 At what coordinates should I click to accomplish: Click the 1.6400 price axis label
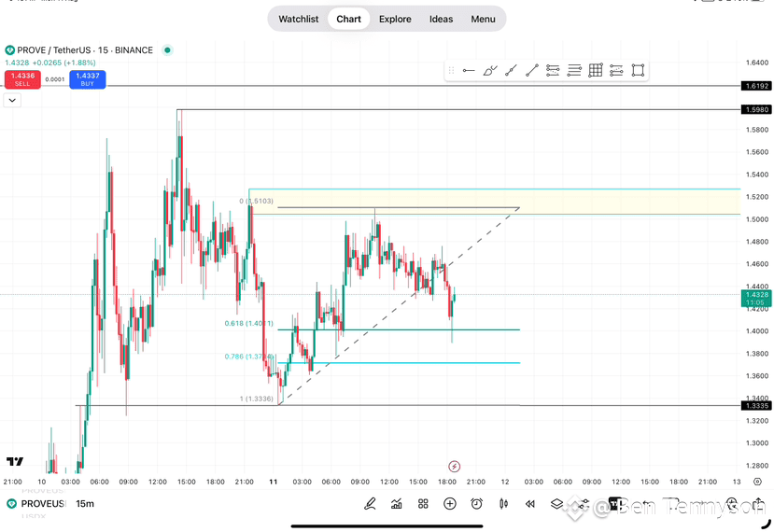(x=756, y=63)
